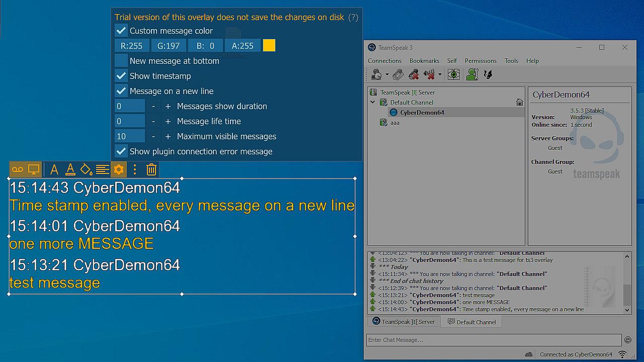Click the cloud icon in status bar

click(529, 354)
